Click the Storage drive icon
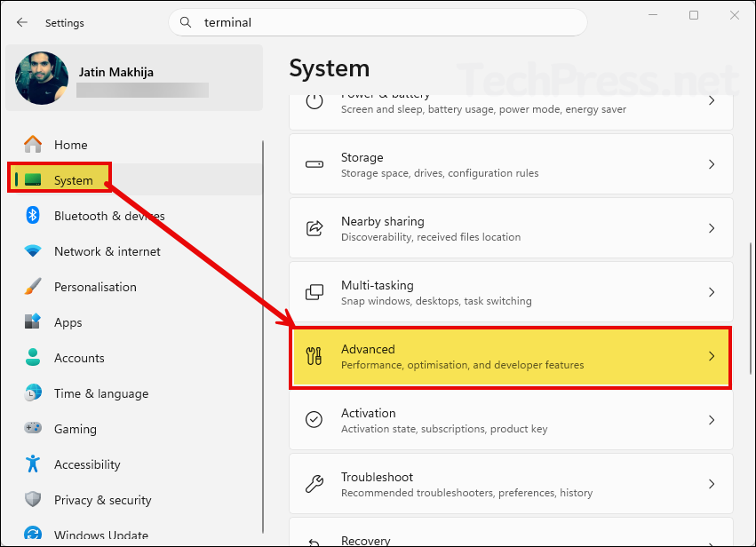 pyautogui.click(x=314, y=163)
